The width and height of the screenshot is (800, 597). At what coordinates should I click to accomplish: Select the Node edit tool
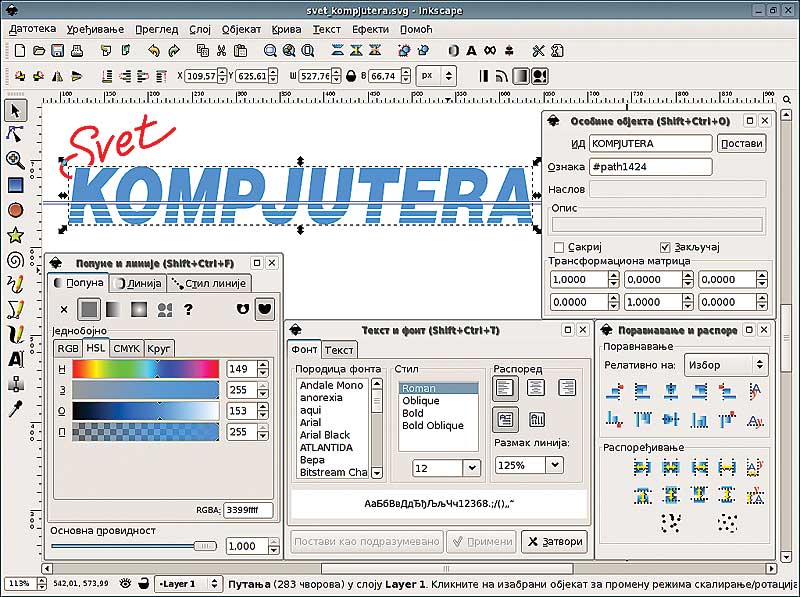15,135
